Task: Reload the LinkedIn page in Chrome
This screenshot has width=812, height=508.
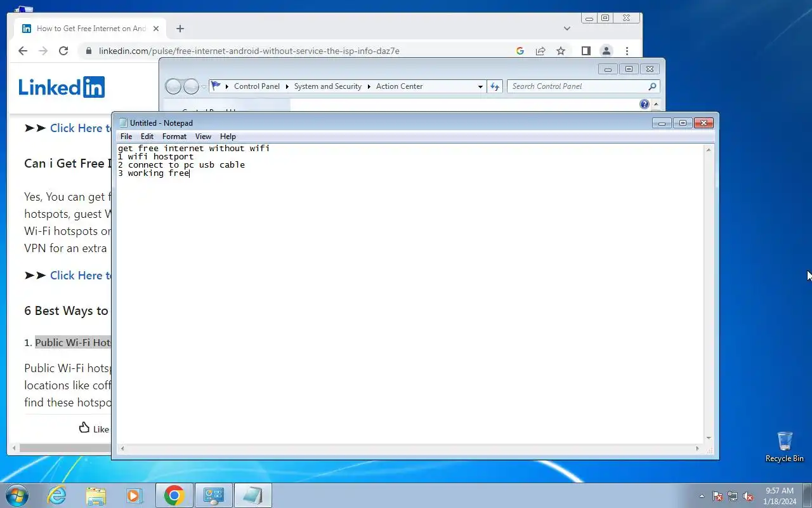Action: [x=63, y=51]
